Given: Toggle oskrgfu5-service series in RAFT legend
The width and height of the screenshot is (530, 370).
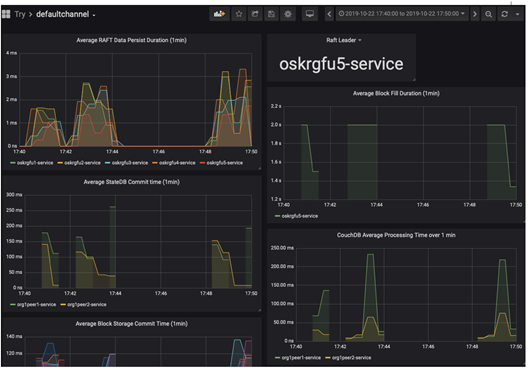Looking at the screenshot, I should tap(221, 163).
